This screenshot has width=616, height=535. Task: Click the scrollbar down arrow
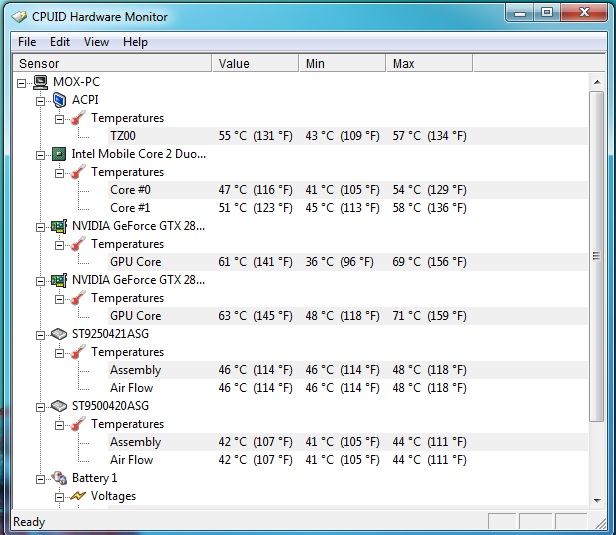click(x=597, y=500)
